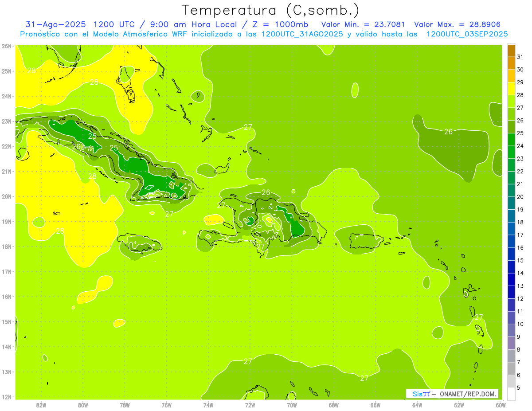
Task: Click the "26N" latitude axis label
Action: tap(7, 46)
